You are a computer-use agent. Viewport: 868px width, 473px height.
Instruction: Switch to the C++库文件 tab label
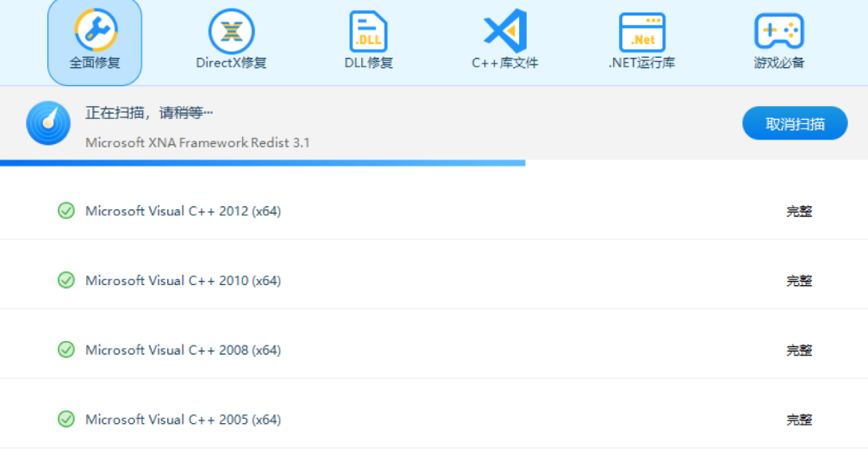(x=505, y=63)
